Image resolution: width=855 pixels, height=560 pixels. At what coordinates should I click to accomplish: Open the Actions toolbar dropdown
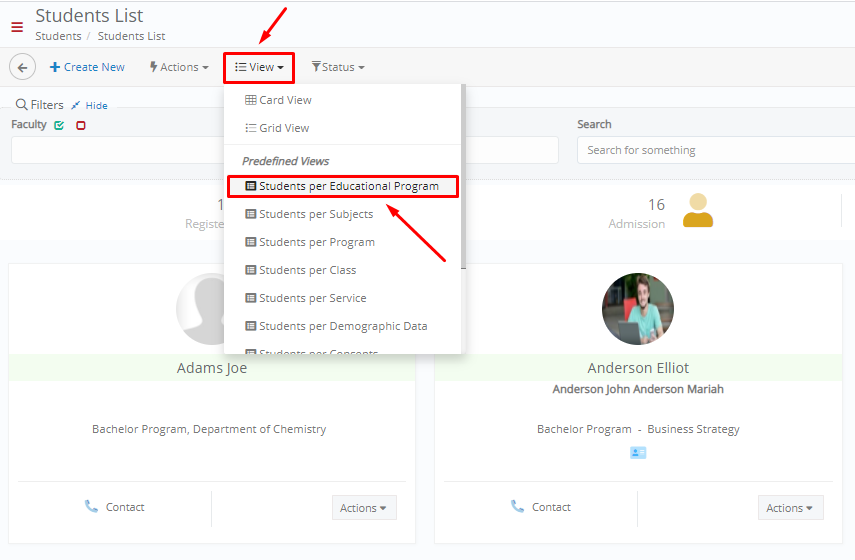point(179,67)
